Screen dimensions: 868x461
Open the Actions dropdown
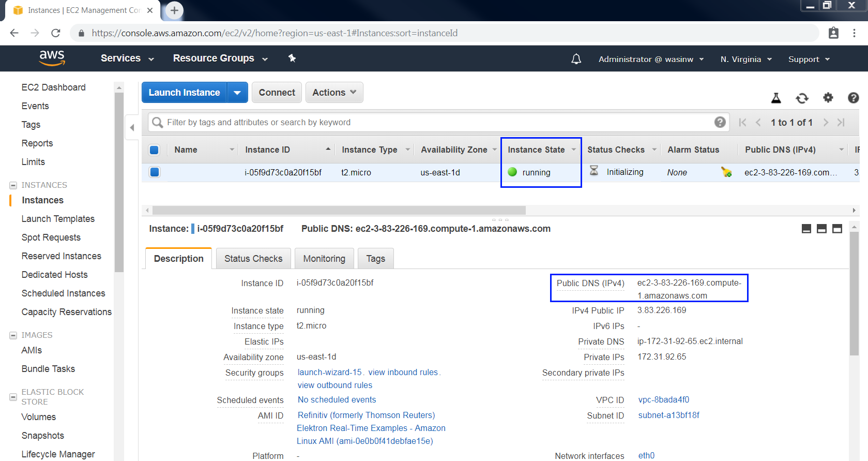tap(334, 93)
